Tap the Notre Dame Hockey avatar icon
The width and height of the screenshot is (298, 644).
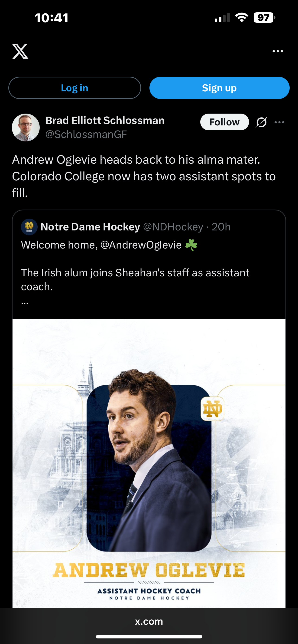coord(29,227)
